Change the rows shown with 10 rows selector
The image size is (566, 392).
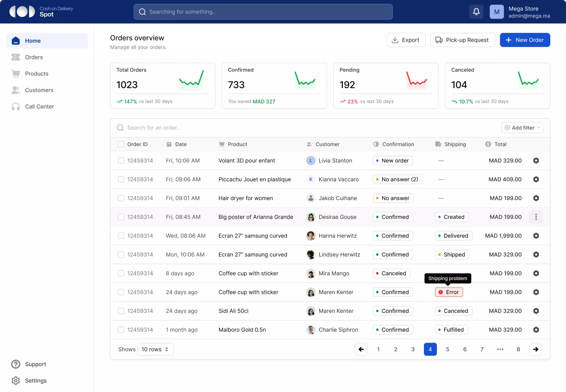click(155, 349)
